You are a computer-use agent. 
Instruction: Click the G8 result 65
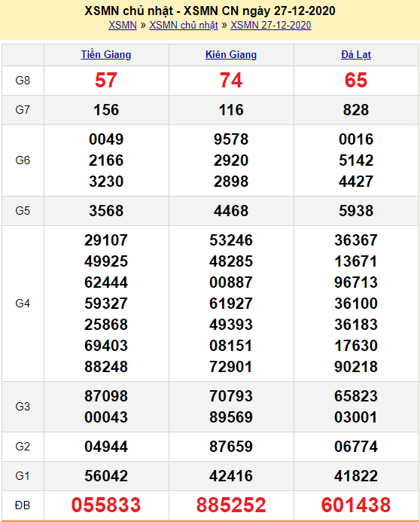pyautogui.click(x=356, y=81)
